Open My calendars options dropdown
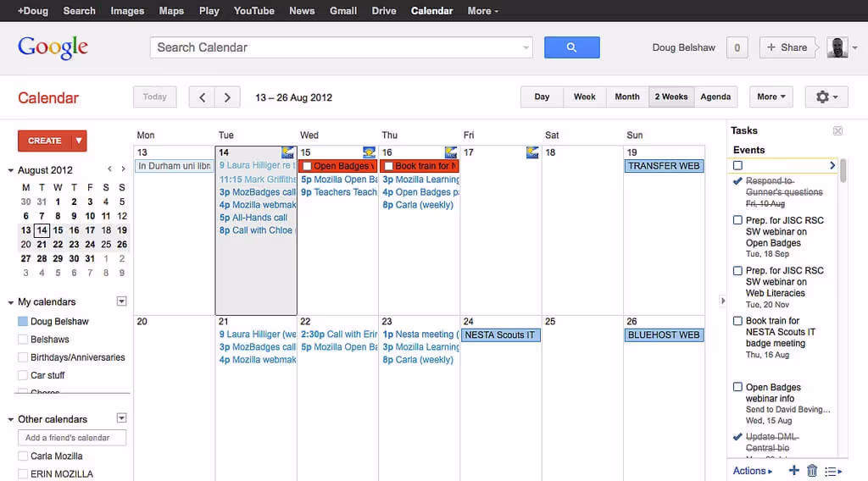 coord(122,301)
